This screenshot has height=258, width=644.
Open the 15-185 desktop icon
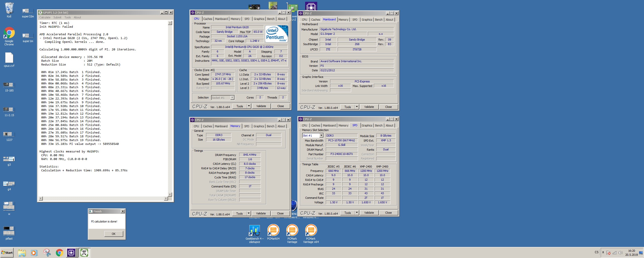click(x=9, y=87)
